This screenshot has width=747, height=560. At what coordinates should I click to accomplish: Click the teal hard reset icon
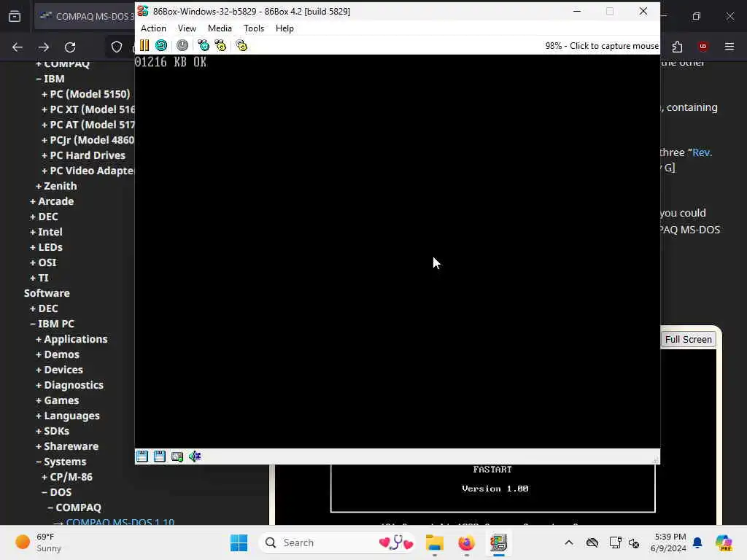(x=161, y=46)
